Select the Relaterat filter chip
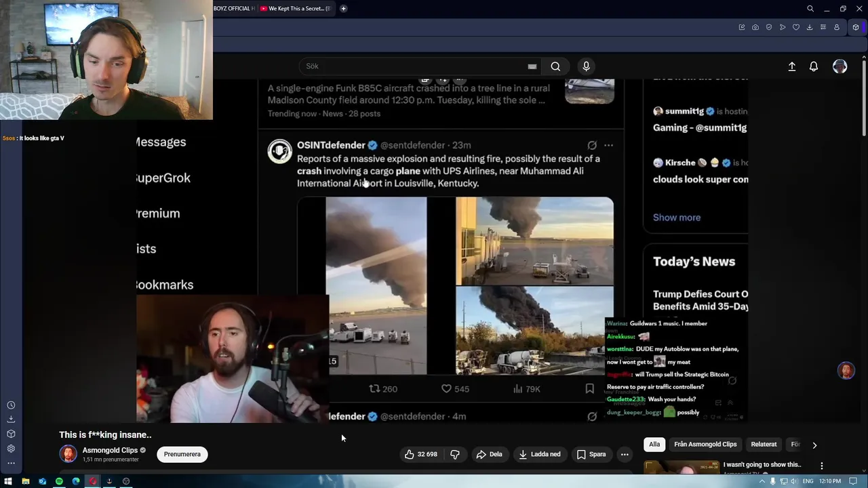 [764, 445]
